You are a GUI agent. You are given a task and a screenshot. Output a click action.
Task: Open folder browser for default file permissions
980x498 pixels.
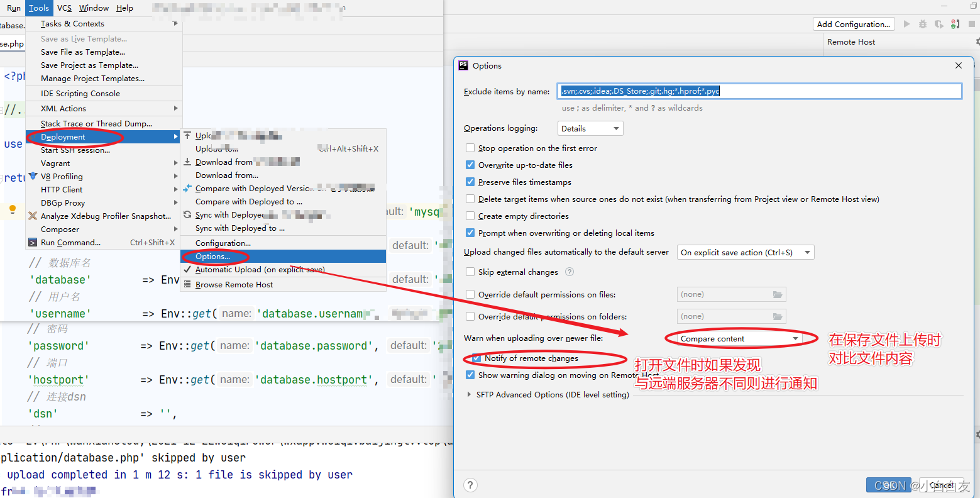coord(779,294)
